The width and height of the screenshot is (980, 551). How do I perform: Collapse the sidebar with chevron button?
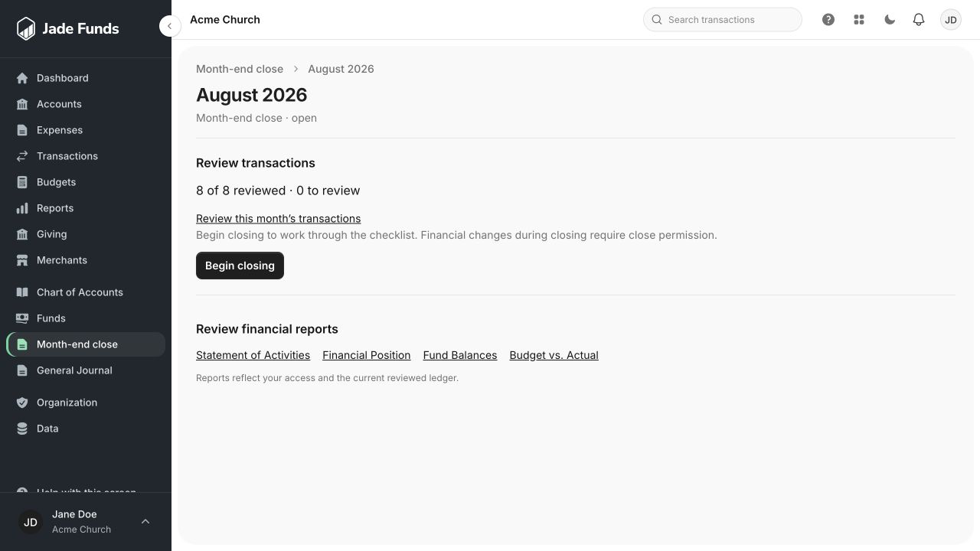coord(170,26)
